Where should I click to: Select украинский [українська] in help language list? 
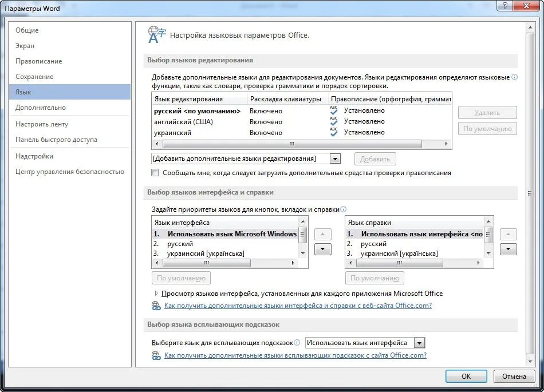[x=415, y=254]
